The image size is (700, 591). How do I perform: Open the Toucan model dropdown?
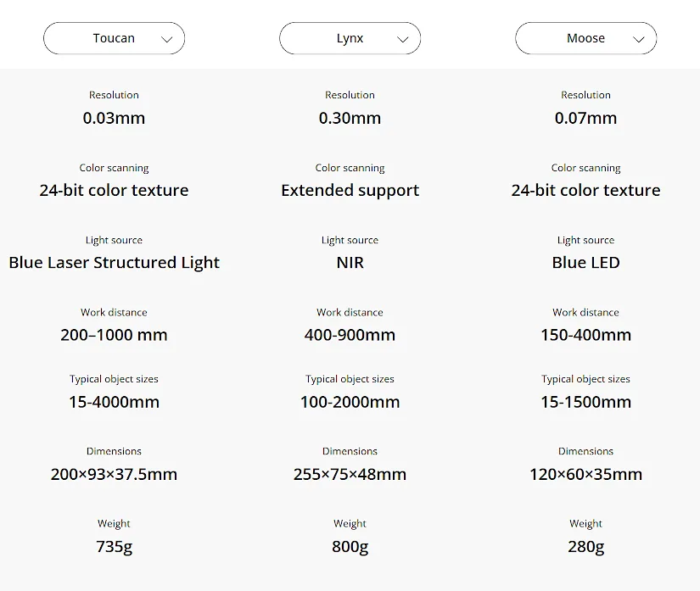[x=114, y=38]
